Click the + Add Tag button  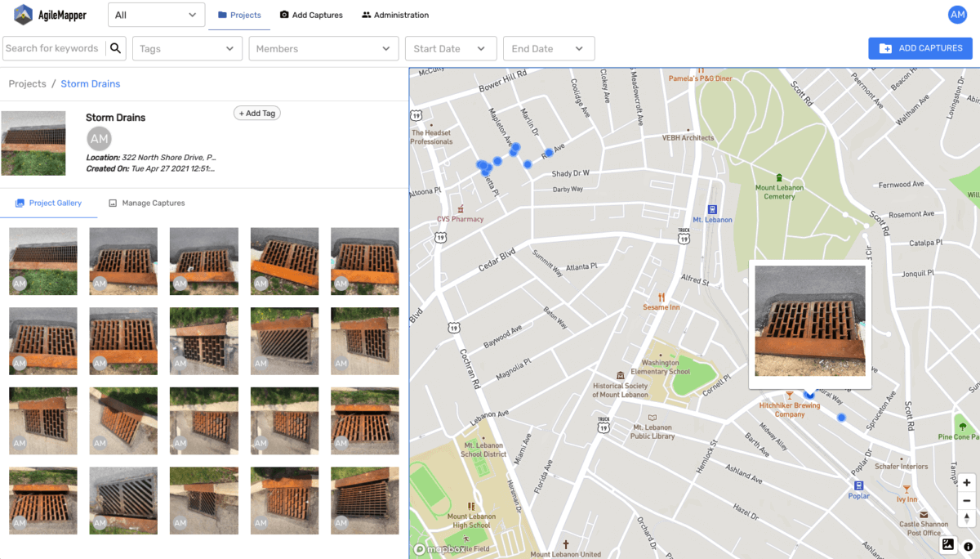[x=257, y=114]
